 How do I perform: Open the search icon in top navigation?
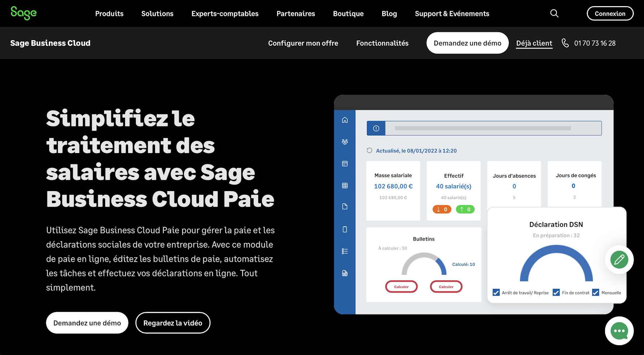point(554,13)
